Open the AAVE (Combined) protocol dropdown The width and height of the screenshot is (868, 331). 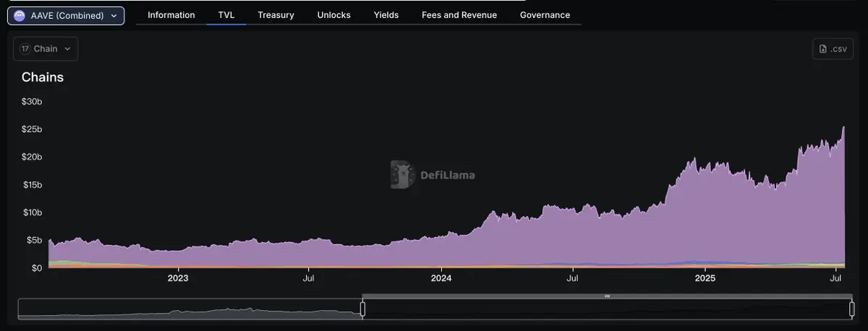66,15
